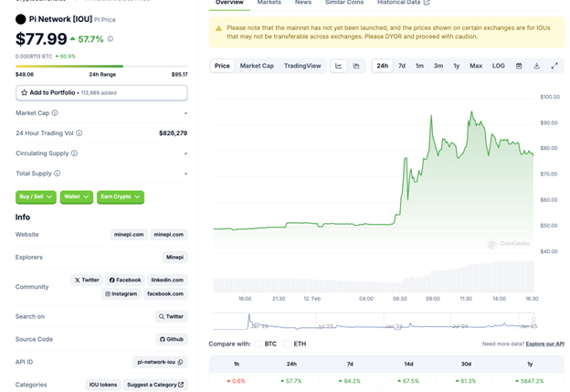Select the TradingView chart mode
The image size is (570, 392).
point(302,66)
